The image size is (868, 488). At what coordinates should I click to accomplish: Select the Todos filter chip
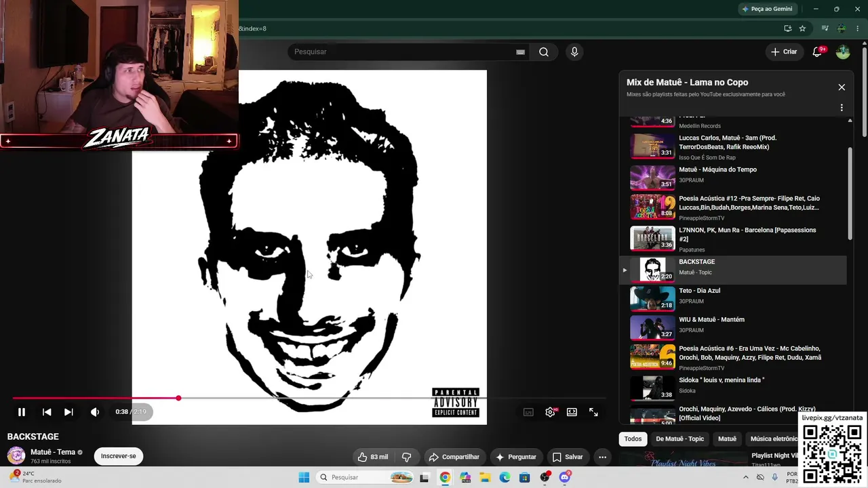[x=633, y=439]
